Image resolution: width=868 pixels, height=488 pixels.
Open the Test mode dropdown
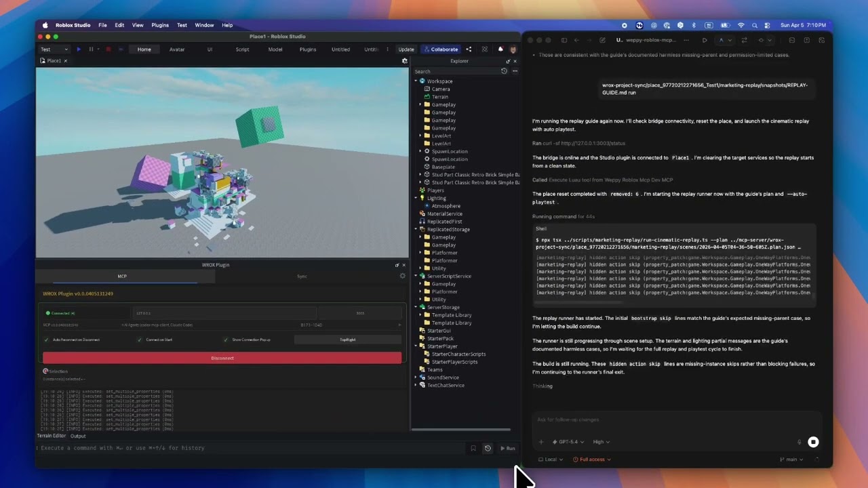(x=54, y=49)
